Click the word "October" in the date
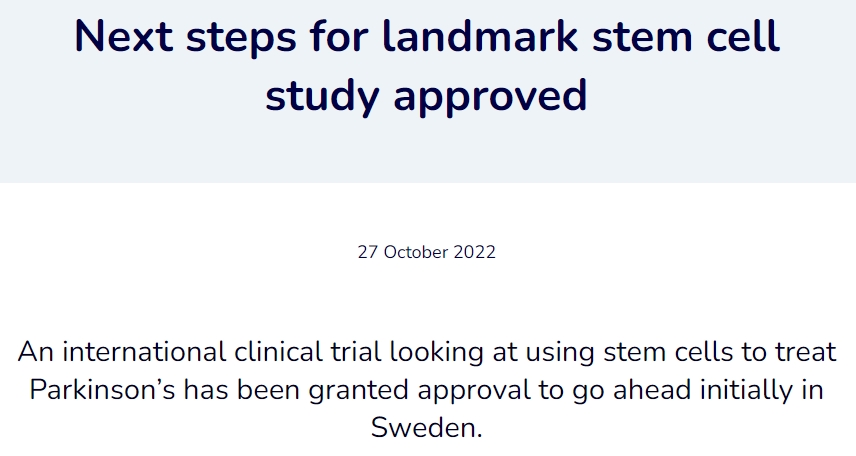 tap(417, 252)
